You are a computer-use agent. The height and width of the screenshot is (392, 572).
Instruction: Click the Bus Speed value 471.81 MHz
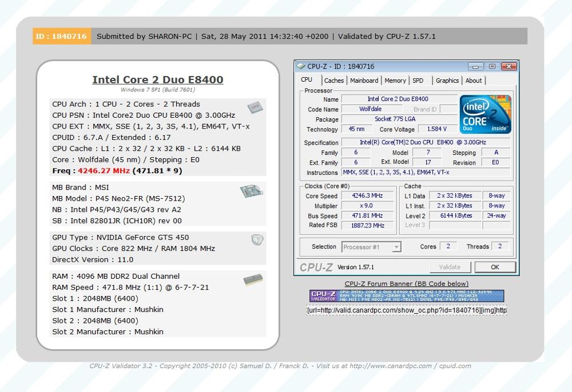[367, 215]
